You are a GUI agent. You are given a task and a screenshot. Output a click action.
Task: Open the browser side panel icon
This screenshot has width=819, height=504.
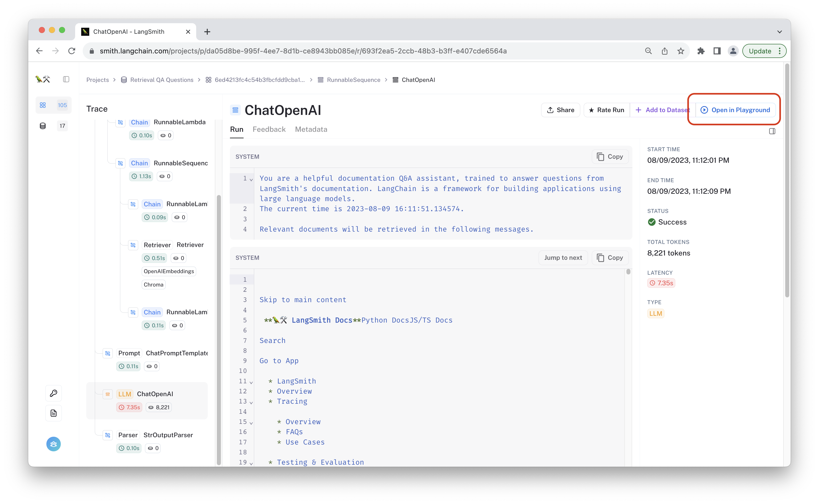[717, 51]
